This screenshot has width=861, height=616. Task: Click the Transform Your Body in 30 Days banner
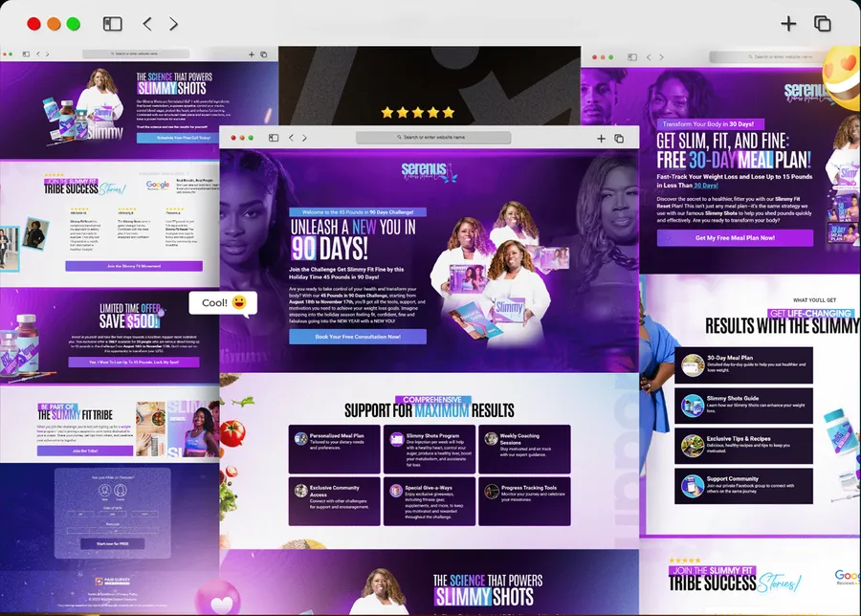coord(710,124)
